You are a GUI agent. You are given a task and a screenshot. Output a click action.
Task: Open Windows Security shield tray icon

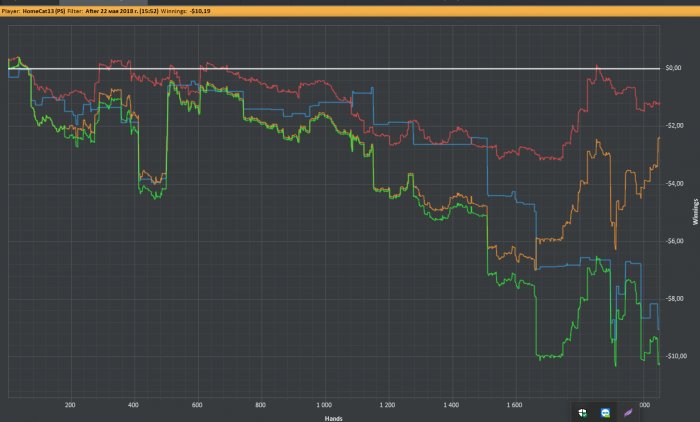pyautogui.click(x=583, y=413)
